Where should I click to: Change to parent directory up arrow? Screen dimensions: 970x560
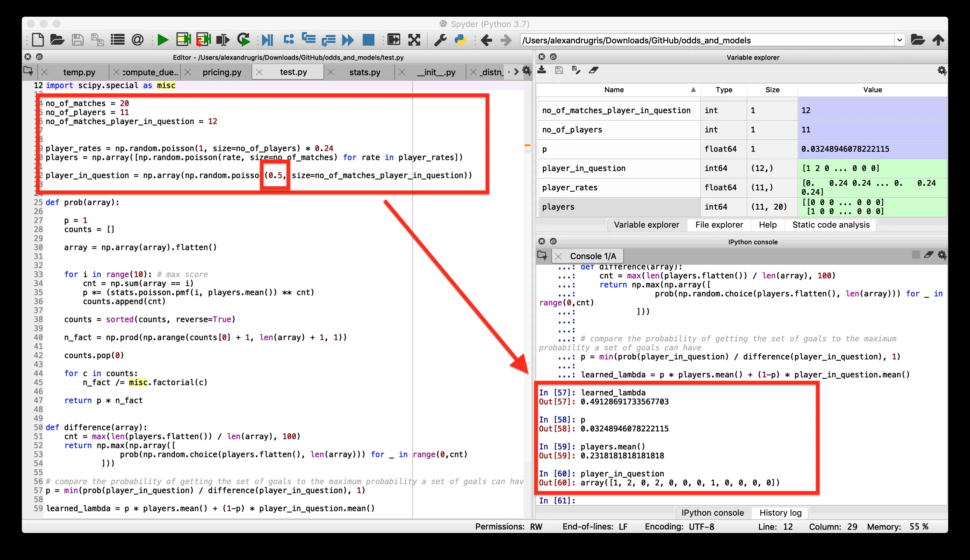pos(938,40)
